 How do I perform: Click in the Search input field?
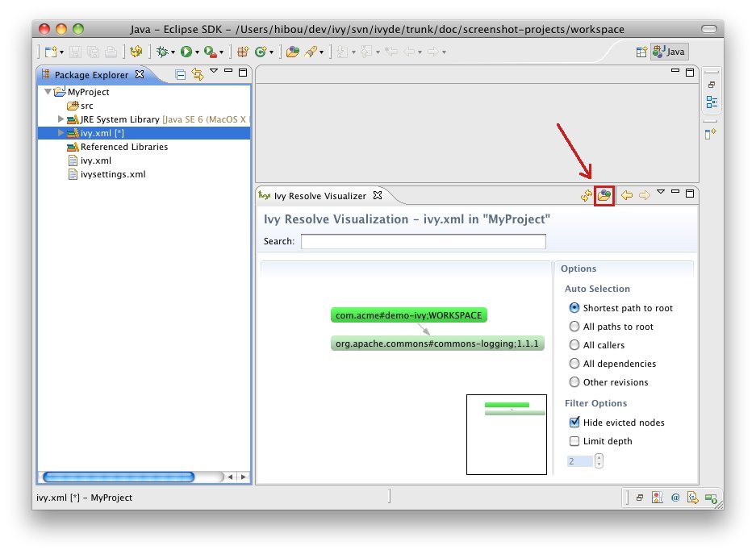pyautogui.click(x=423, y=241)
